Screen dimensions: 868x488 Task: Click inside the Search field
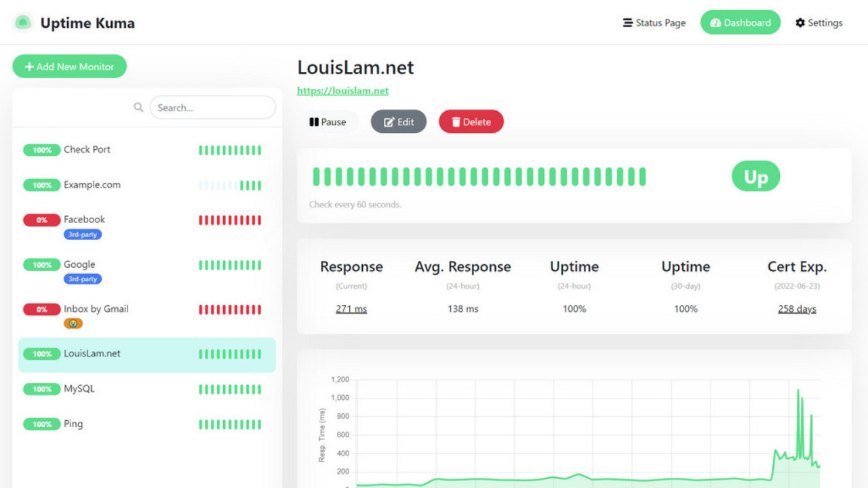tap(212, 107)
